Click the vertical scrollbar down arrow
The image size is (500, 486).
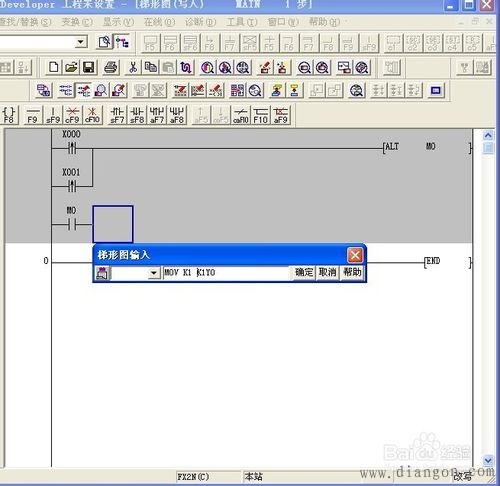coord(488,461)
